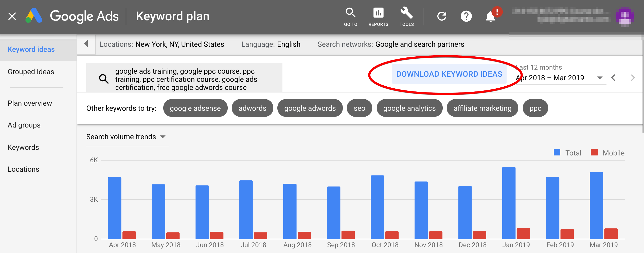The width and height of the screenshot is (644, 253).
Task: Go to next date range
Action: click(x=633, y=78)
